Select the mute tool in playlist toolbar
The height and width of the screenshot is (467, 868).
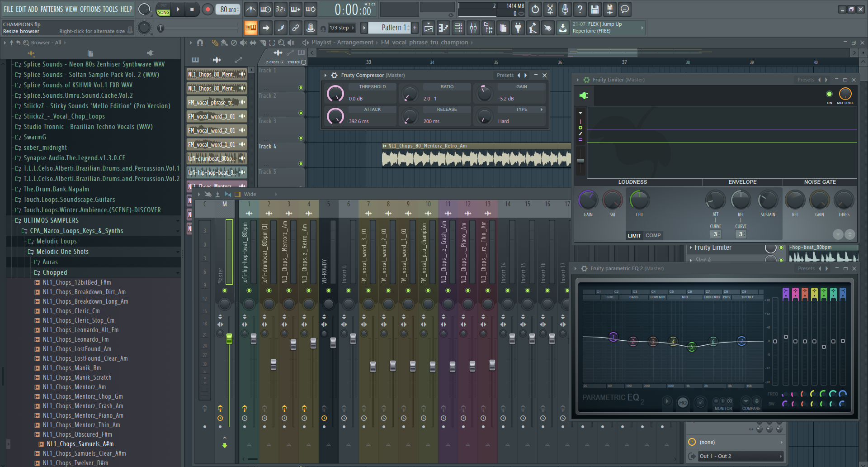(243, 43)
